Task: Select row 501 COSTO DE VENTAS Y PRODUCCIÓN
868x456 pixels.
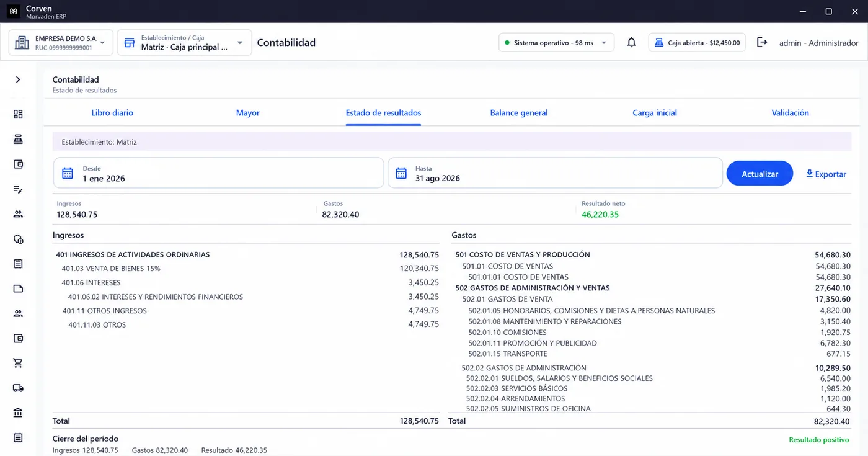Action: click(651, 254)
